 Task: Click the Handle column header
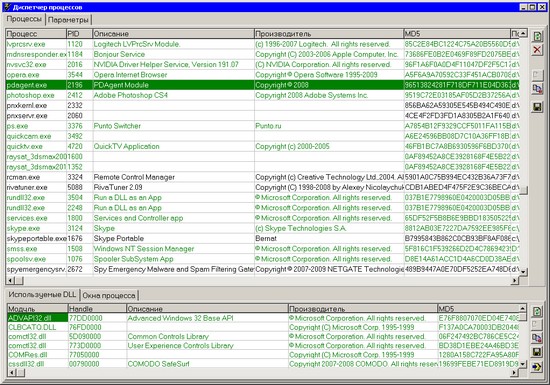click(97, 309)
